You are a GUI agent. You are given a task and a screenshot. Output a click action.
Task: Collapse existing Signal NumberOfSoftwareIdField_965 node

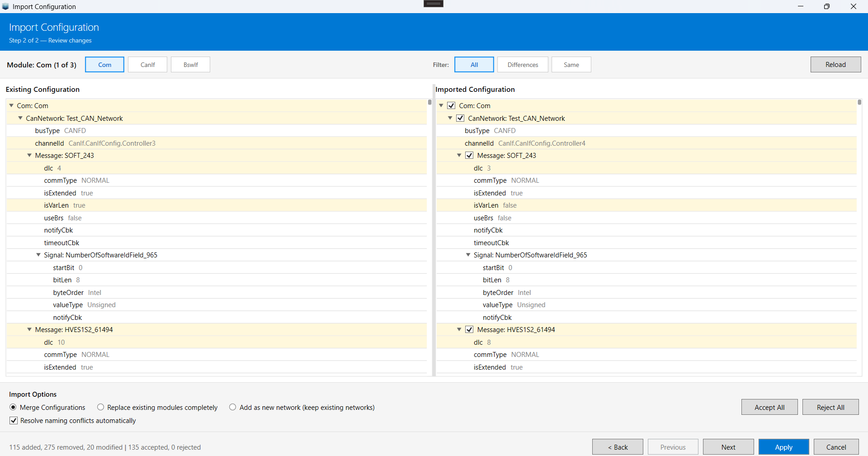pos(38,255)
